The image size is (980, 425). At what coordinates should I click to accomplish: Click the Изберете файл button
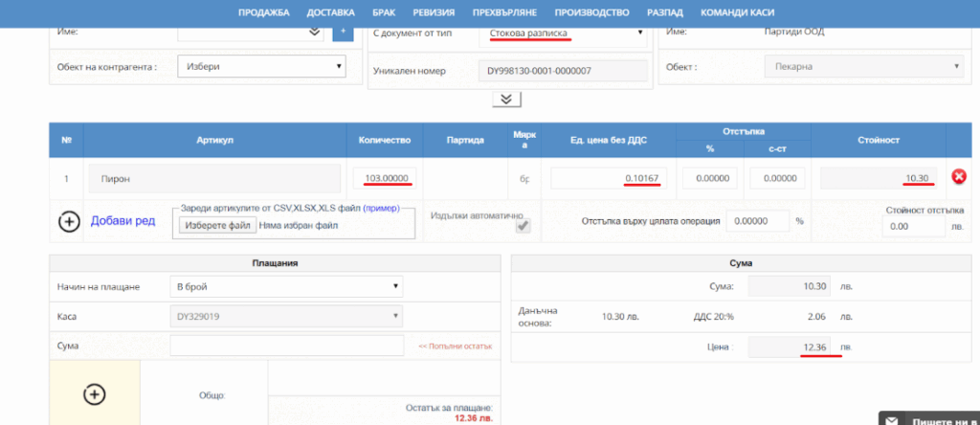(x=216, y=225)
